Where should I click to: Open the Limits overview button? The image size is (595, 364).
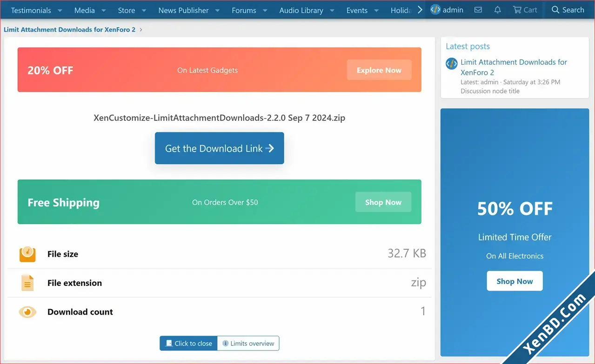point(248,344)
